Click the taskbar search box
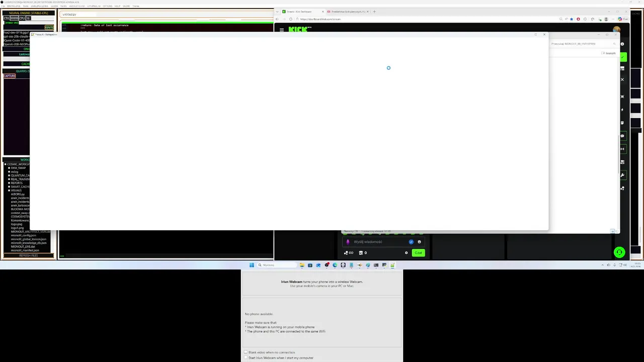 pos(277,265)
